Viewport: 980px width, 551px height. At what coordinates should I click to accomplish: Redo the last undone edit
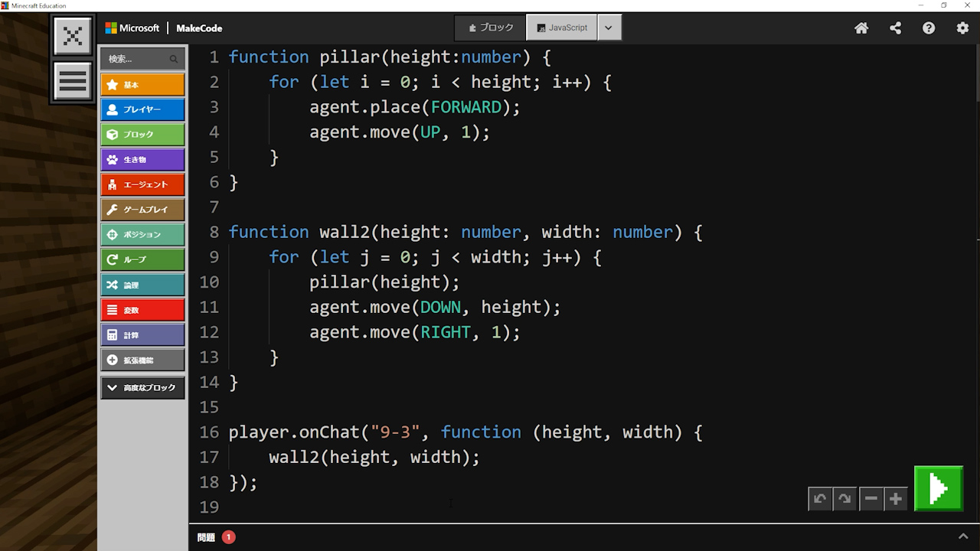click(844, 499)
